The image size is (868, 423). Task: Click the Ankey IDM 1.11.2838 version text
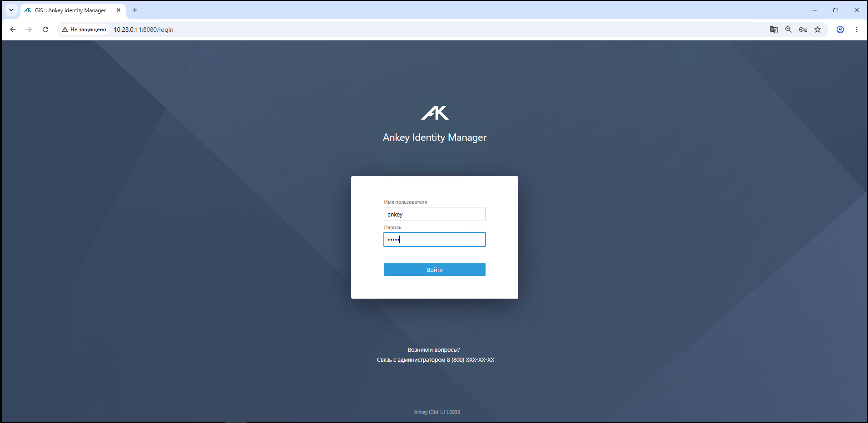point(437,412)
